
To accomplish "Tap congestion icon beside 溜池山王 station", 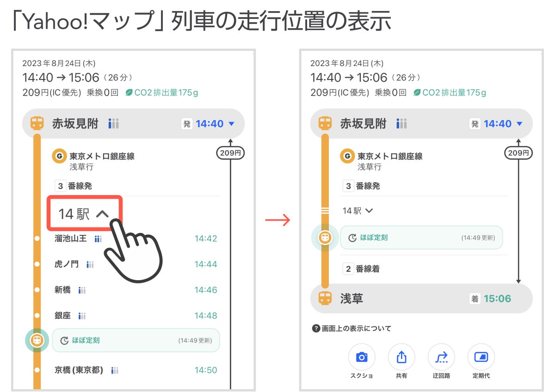I will coord(98,239).
